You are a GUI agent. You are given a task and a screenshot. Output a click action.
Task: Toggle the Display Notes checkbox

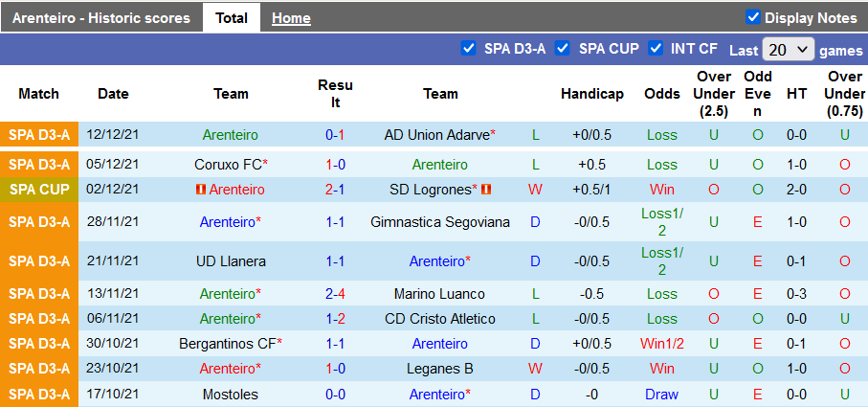pyautogui.click(x=753, y=17)
